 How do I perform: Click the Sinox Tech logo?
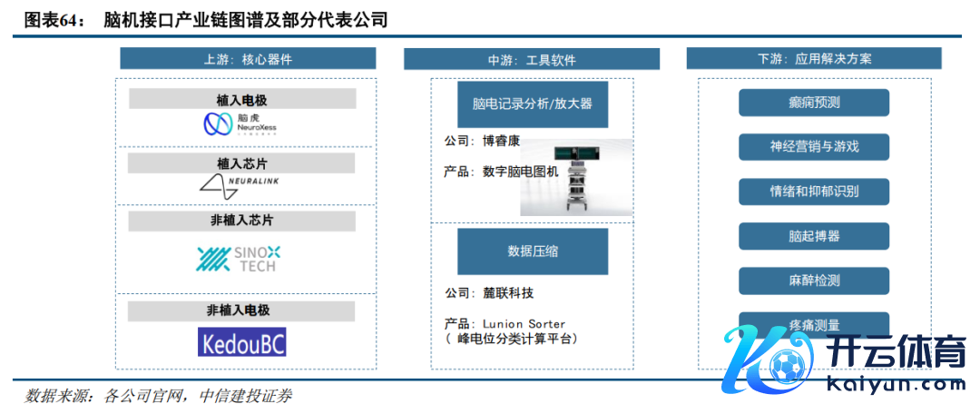pyautogui.click(x=240, y=259)
